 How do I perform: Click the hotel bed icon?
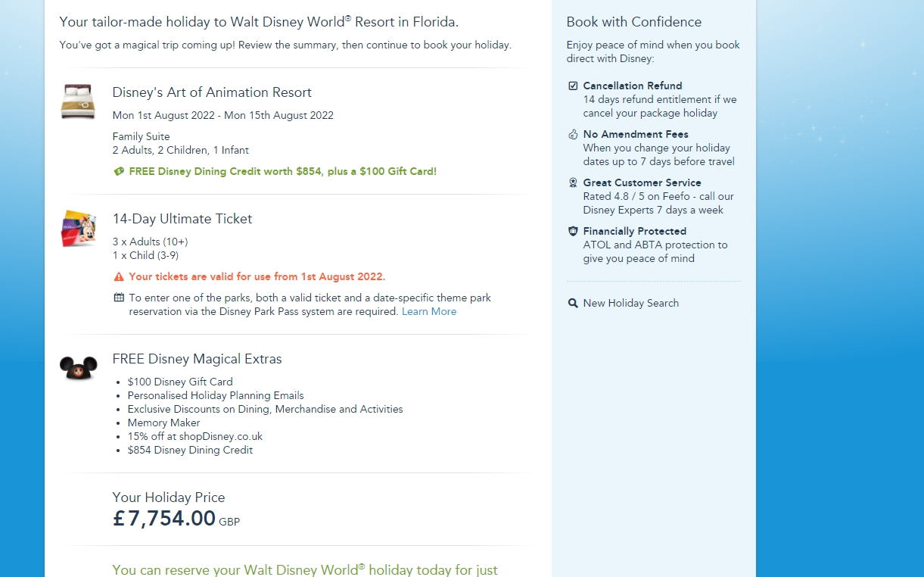pos(78,101)
